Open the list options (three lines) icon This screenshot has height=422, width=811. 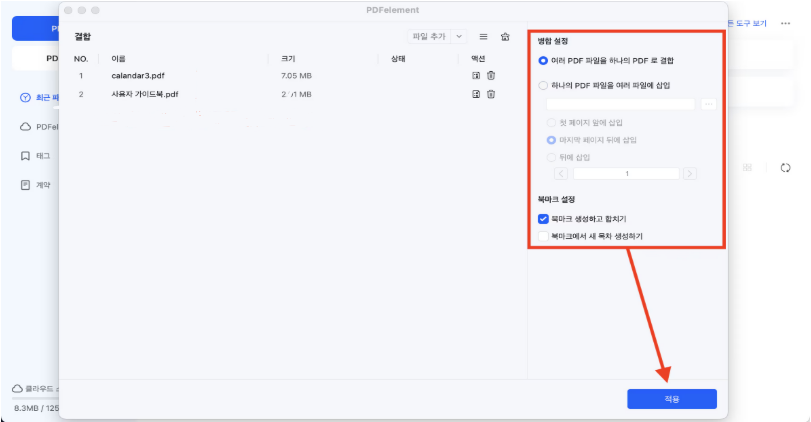(x=484, y=37)
